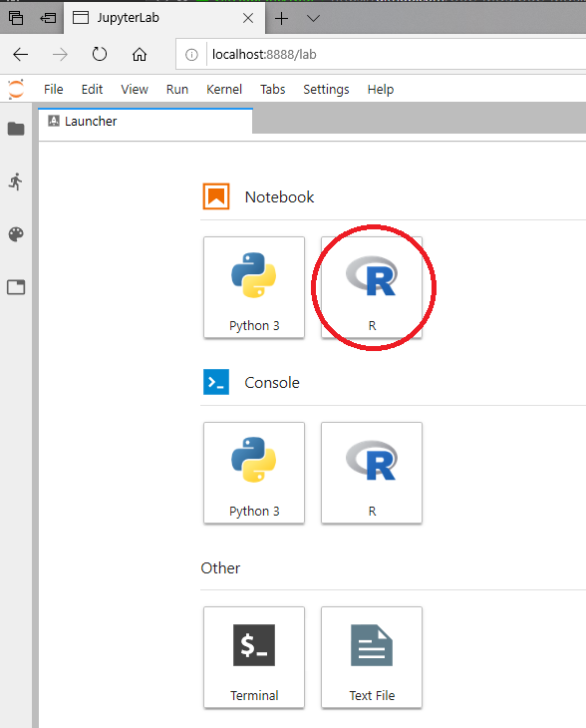Go to the browser home page
The width and height of the screenshot is (586, 728).
pos(140,54)
